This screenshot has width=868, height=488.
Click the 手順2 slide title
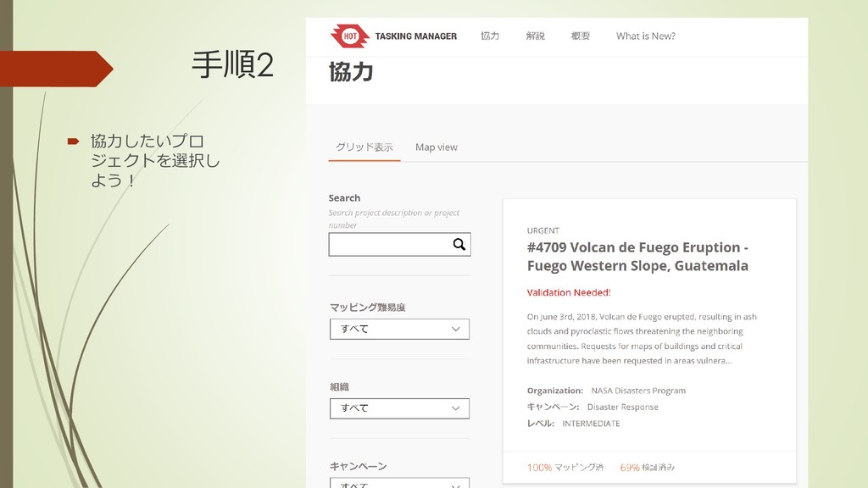232,64
